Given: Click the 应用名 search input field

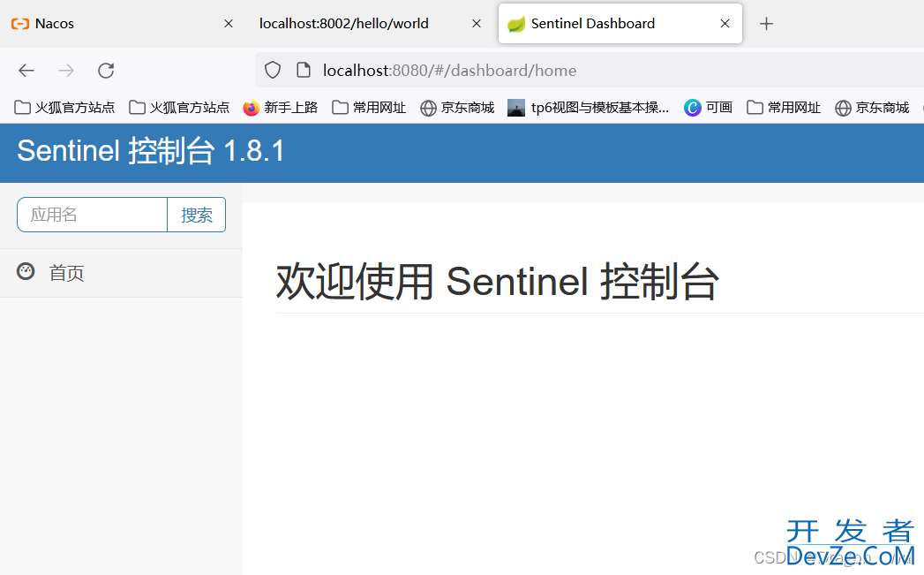Looking at the screenshot, I should (x=93, y=215).
